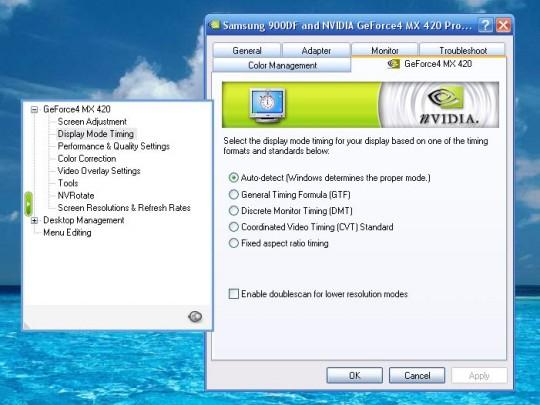Choose Coordinated Video Timing (CVT) Standard

[233, 227]
